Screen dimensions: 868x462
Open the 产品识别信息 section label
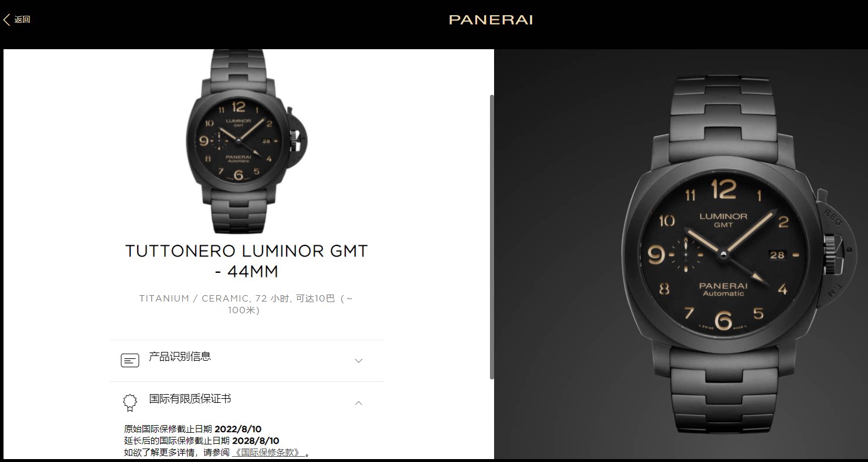(180, 356)
